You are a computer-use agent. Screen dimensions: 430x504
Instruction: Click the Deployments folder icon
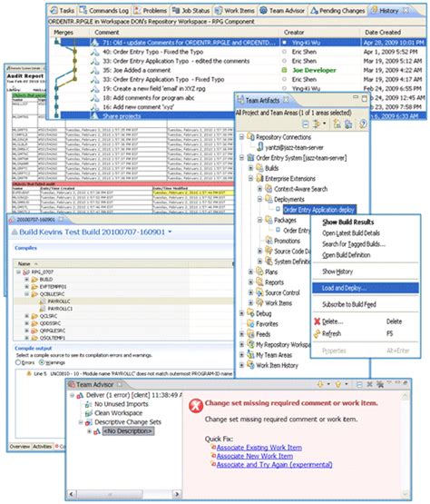269,199
